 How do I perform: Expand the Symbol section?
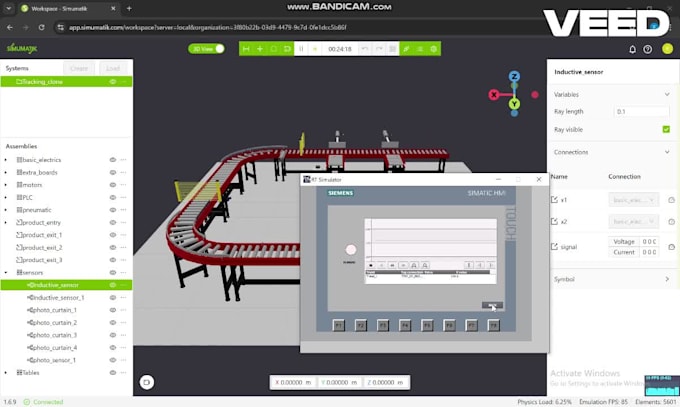[x=667, y=279]
